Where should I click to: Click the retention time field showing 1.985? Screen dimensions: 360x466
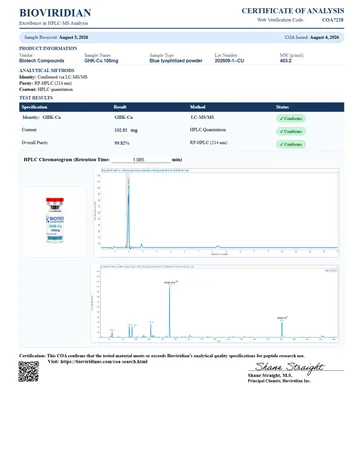tap(141, 160)
